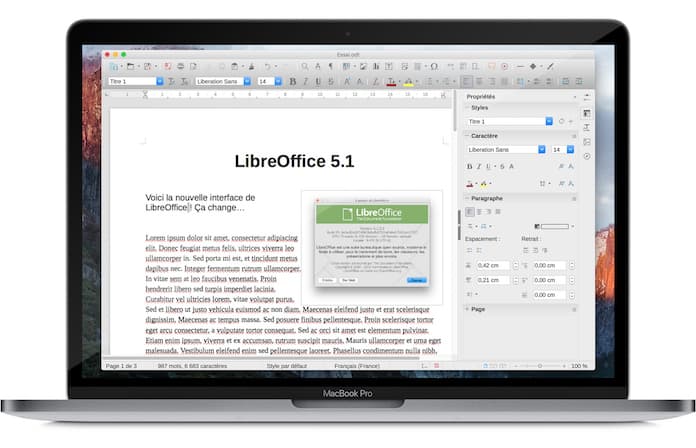The width and height of the screenshot is (696, 448).
Task: Open Print Preview from toolbar
Action: 194,67
